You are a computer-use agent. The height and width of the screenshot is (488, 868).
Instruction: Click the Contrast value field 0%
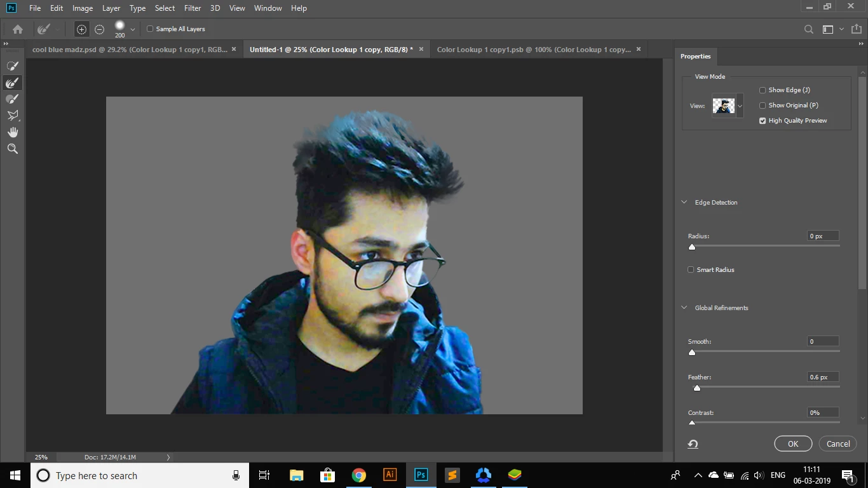pyautogui.click(x=823, y=412)
